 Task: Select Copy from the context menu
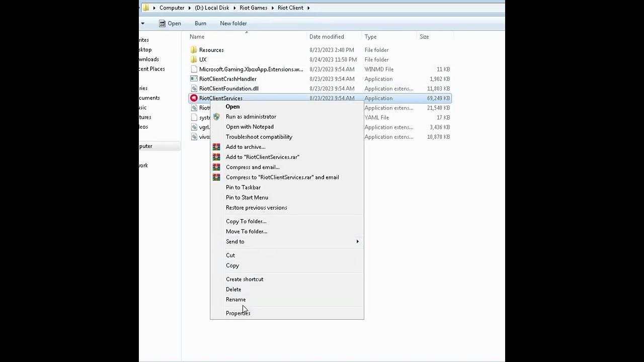(x=232, y=265)
